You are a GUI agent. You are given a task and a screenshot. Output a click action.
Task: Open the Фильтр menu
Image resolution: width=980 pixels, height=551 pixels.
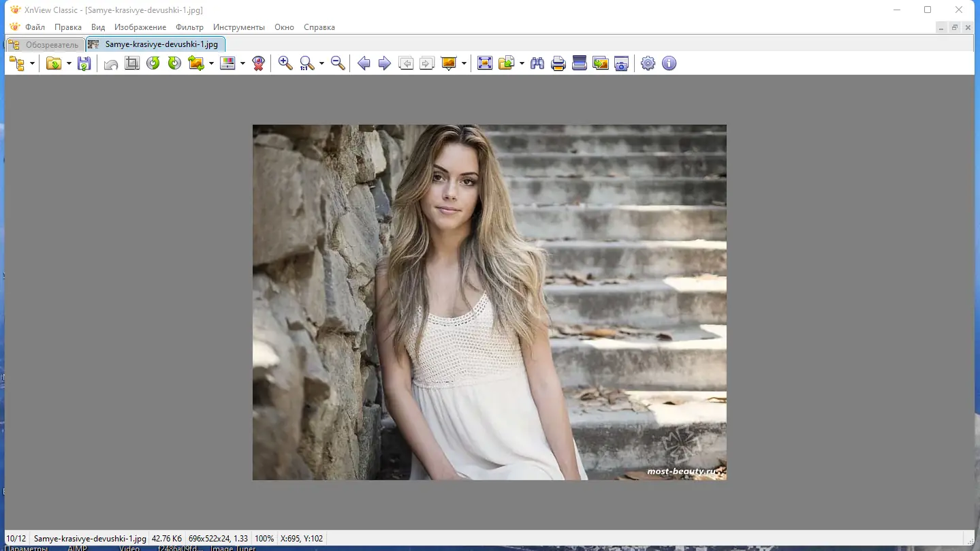(x=189, y=27)
